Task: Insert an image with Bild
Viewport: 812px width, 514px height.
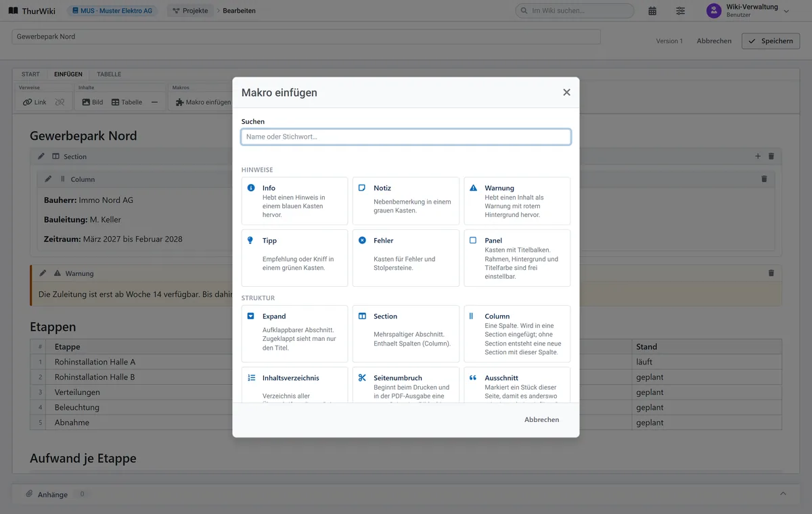Action: click(93, 102)
